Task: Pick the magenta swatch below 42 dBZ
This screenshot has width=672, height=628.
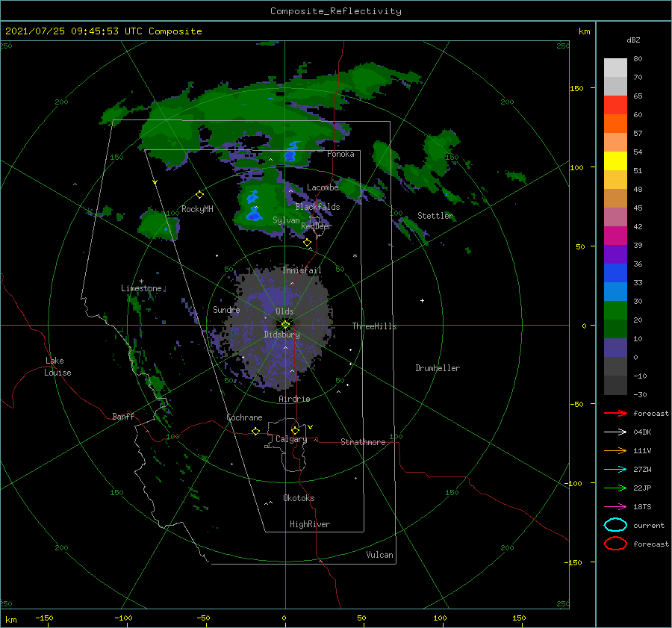Action: click(615, 235)
